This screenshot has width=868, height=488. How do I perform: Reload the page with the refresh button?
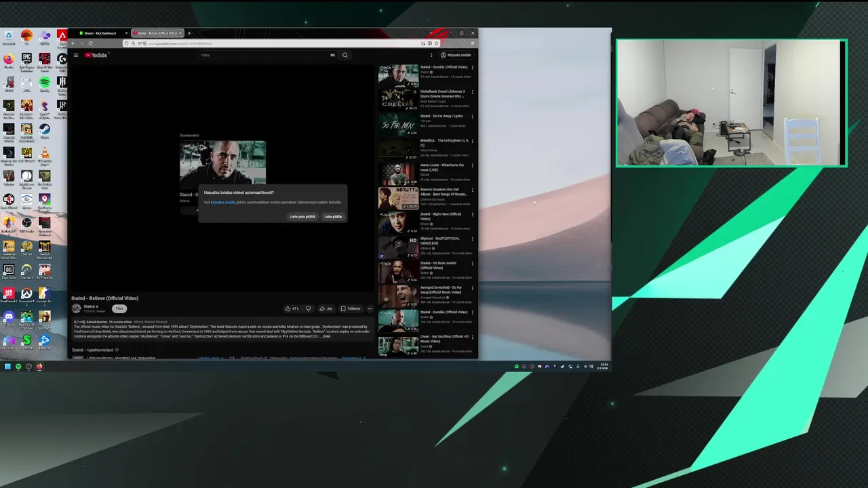[90, 43]
